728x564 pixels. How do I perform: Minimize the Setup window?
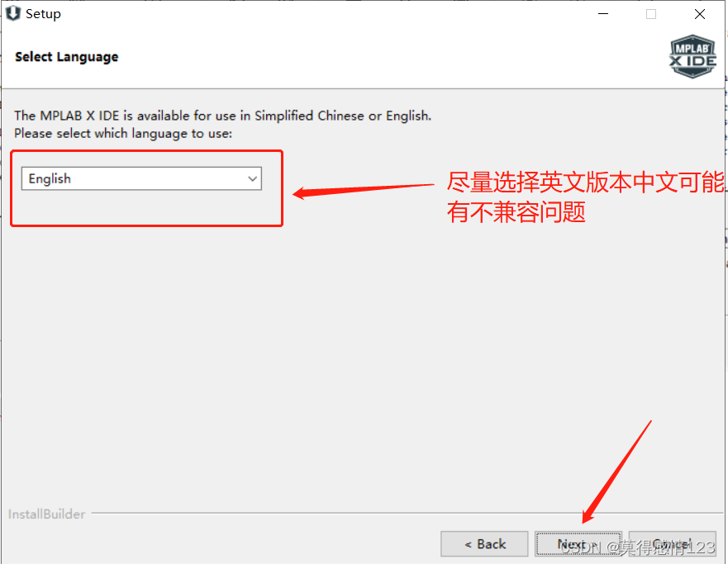click(603, 14)
